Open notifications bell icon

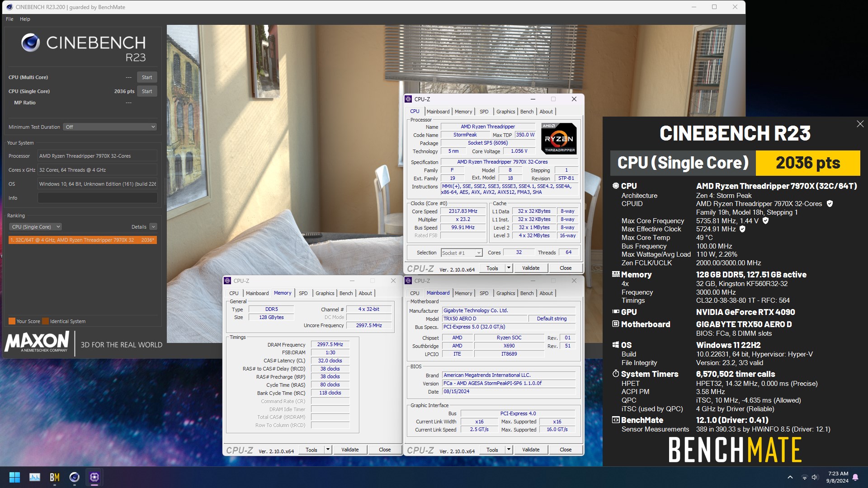coord(855,477)
